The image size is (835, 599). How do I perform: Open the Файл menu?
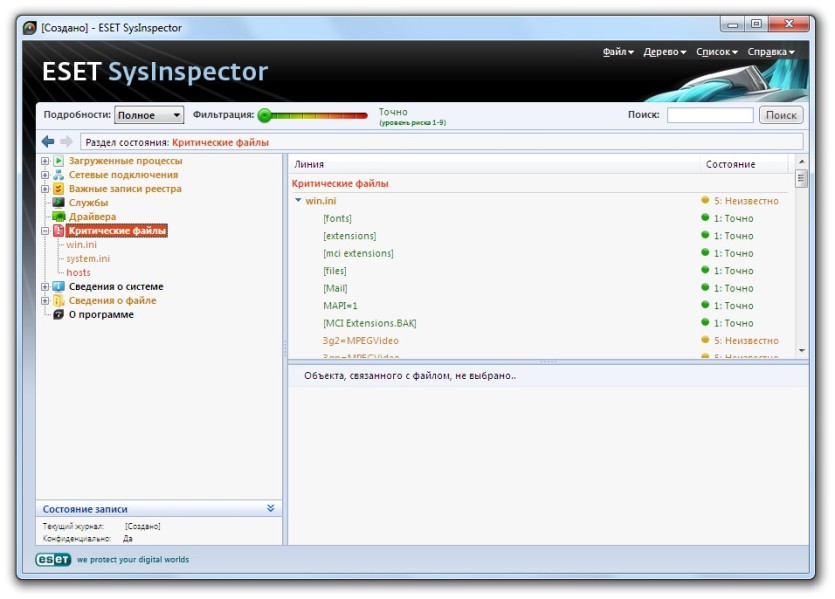coord(618,52)
